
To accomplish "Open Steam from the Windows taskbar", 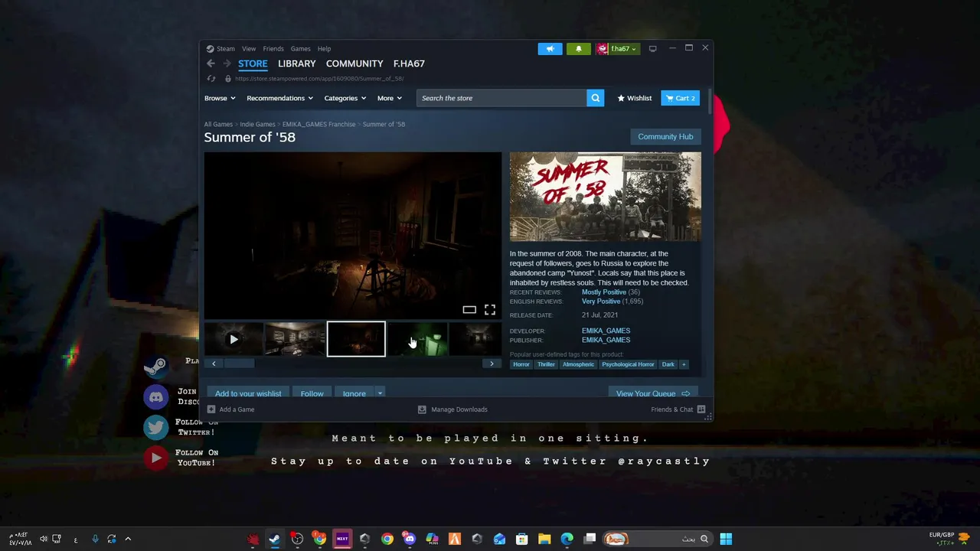I will pyautogui.click(x=274, y=539).
